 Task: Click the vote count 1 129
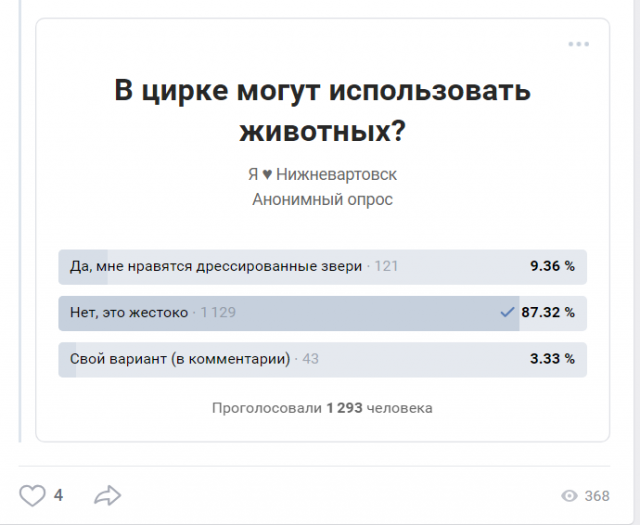point(218,312)
